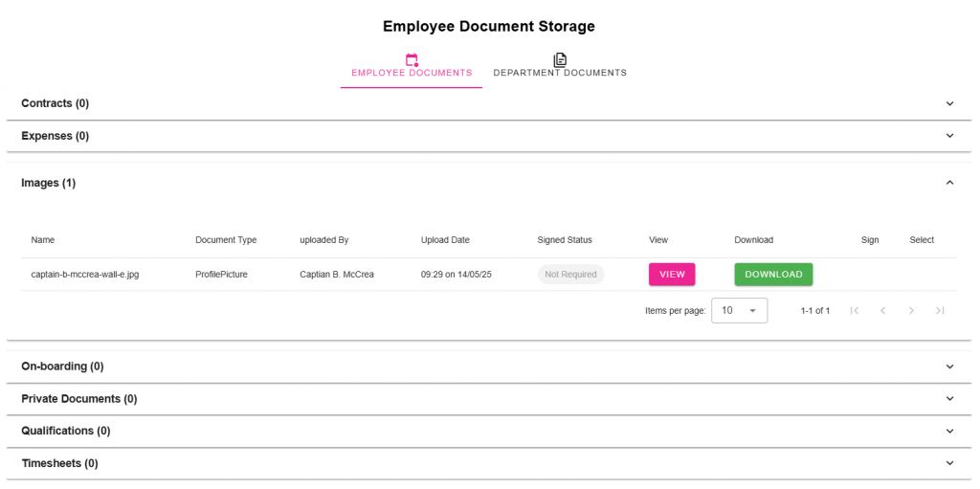Open Items per page dropdown

pos(739,310)
